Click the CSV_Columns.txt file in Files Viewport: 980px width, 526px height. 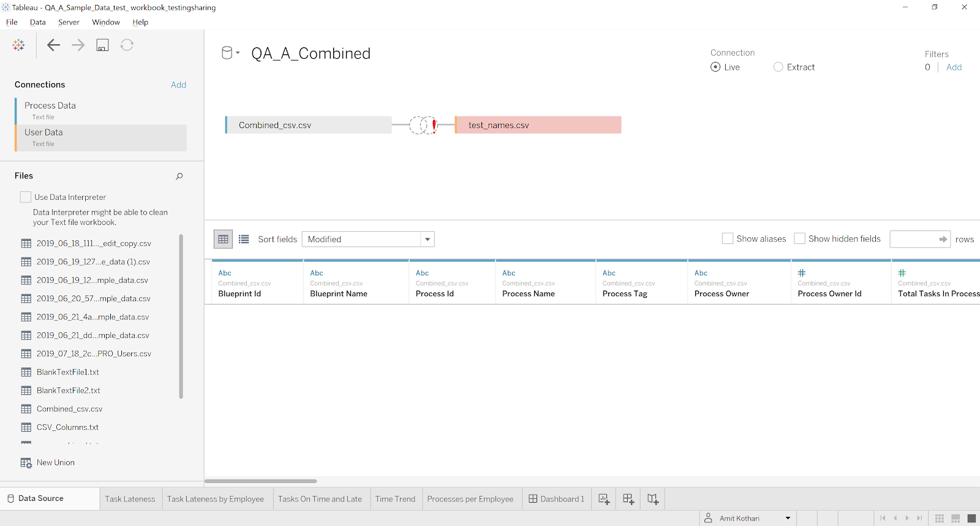[x=67, y=427]
